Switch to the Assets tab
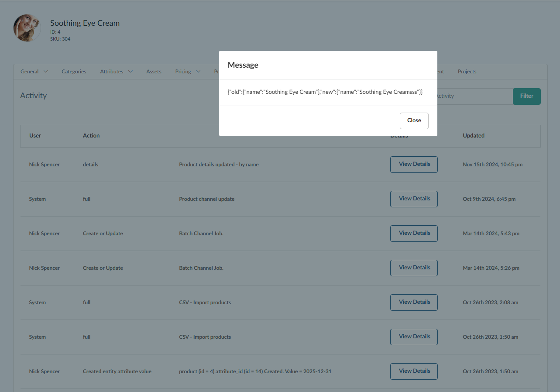The image size is (560, 392). click(154, 72)
